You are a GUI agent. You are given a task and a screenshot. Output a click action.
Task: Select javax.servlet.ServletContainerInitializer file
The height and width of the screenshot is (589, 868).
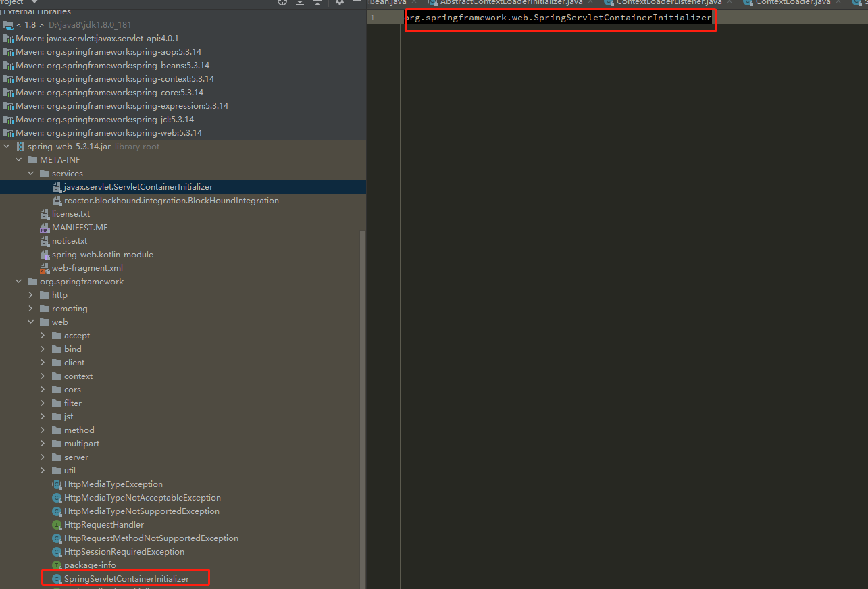(138, 187)
